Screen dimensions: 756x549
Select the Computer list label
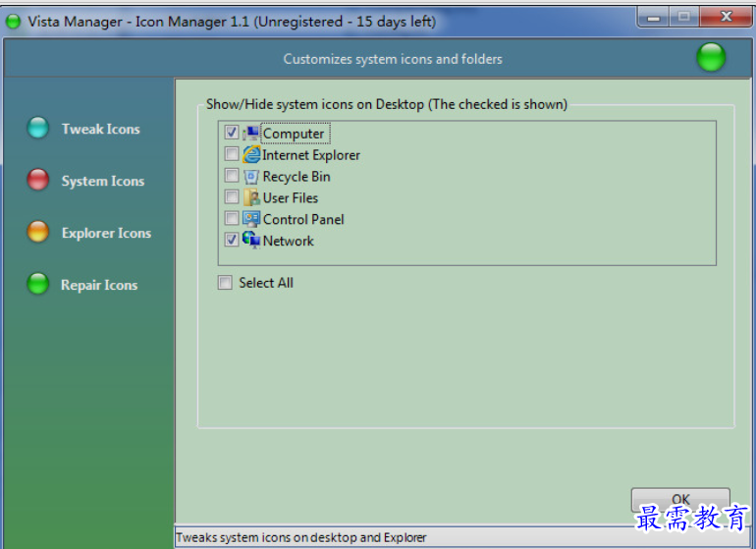(295, 134)
